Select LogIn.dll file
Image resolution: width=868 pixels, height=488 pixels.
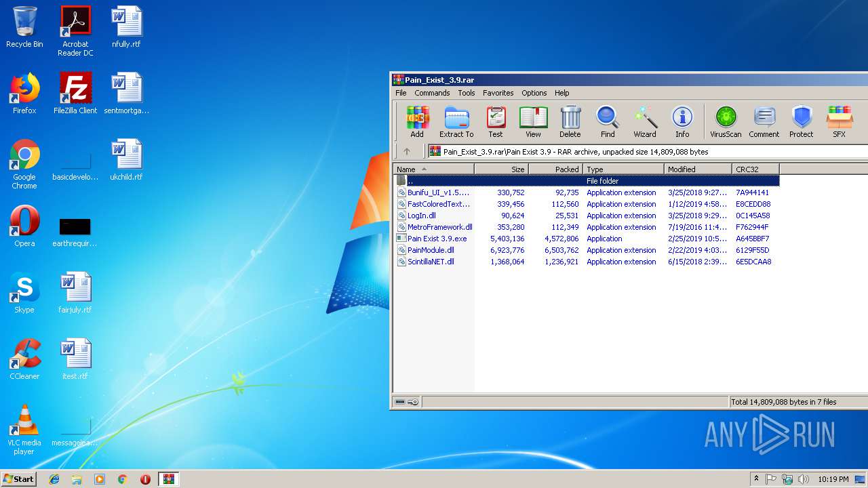click(587, 216)
